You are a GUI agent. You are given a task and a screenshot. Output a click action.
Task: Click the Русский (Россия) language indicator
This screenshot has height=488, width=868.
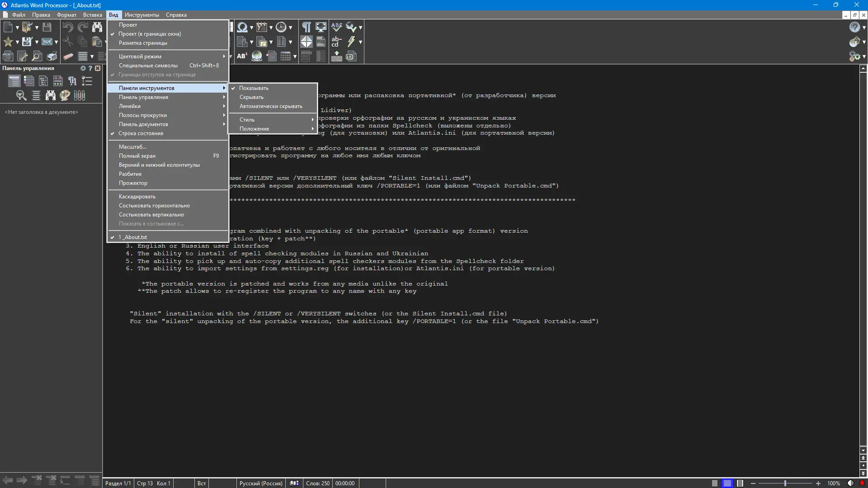coord(261,483)
